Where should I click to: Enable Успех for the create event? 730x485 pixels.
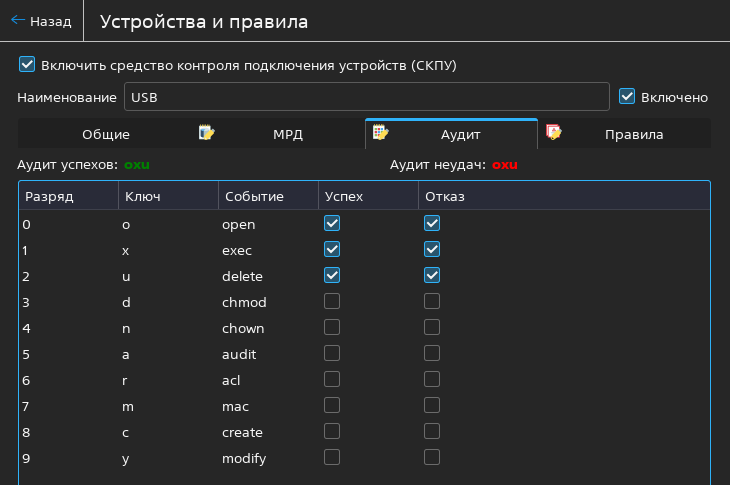tap(332, 431)
